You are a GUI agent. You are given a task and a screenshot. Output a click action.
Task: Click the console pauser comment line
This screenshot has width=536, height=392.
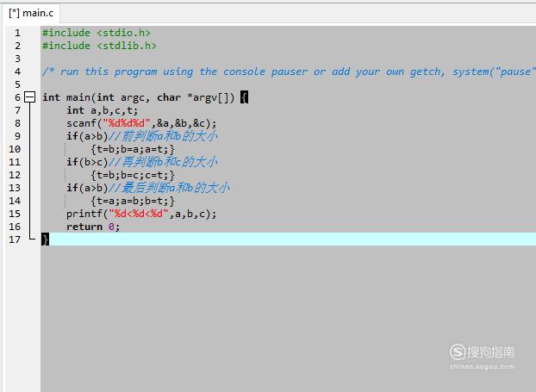click(288, 72)
